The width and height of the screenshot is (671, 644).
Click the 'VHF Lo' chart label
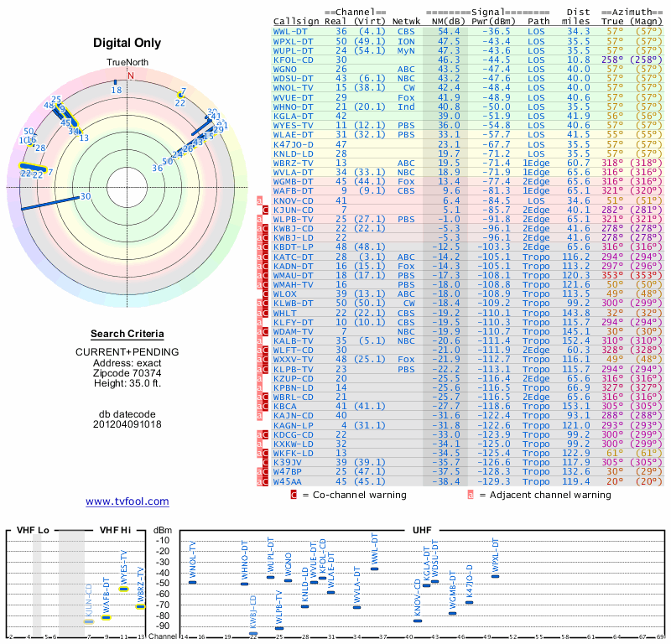click(33, 530)
